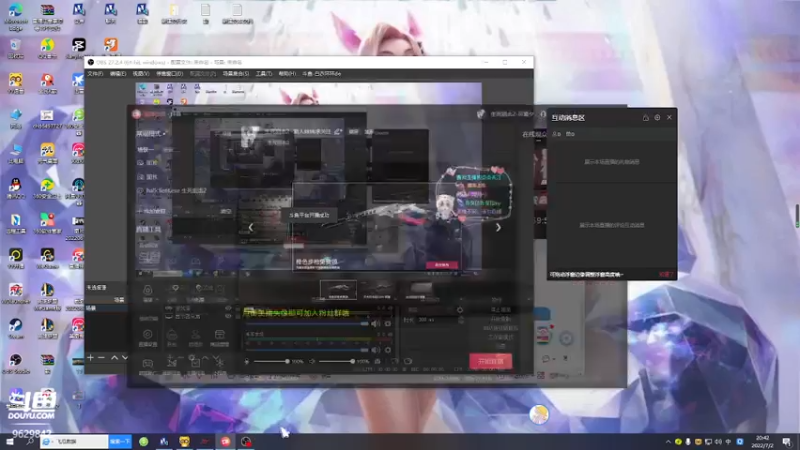
Task: Click the floating round avatar on the desktop
Action: tap(539, 414)
